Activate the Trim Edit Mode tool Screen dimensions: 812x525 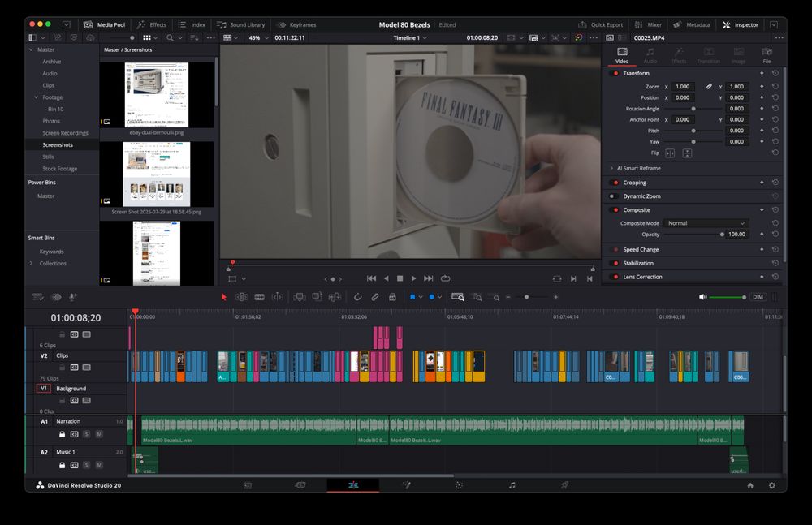[x=242, y=297]
